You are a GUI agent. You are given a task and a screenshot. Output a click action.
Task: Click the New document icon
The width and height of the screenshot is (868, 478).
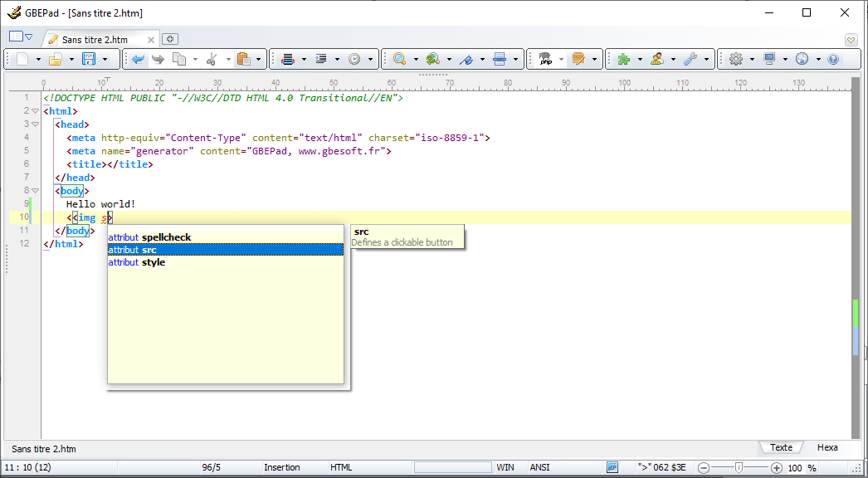[x=22, y=59]
